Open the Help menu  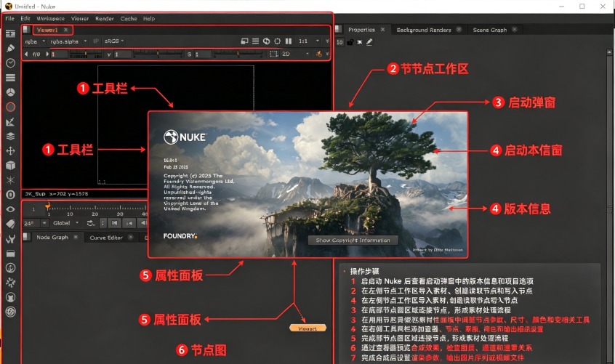tap(149, 18)
